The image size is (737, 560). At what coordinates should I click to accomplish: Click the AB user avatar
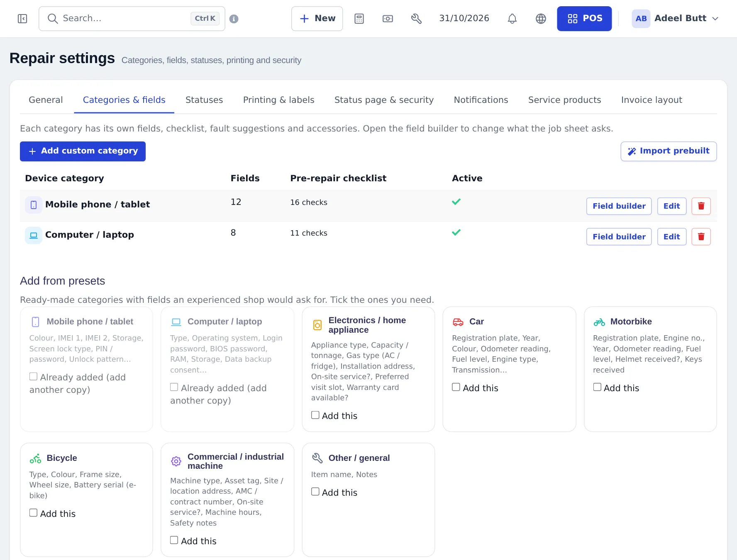(641, 19)
